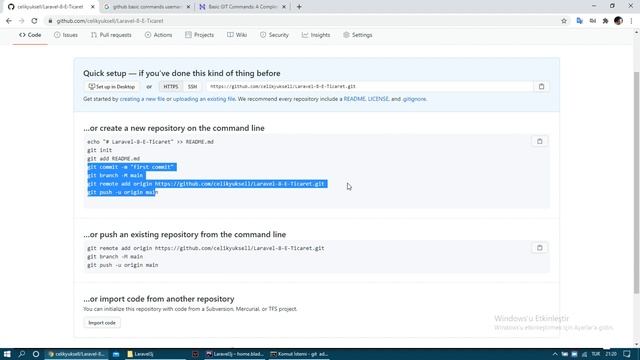Viewport: 640px width, 360px height.
Task: Switch to the Laravel8j home.blade taskbar window
Action: coord(235,354)
